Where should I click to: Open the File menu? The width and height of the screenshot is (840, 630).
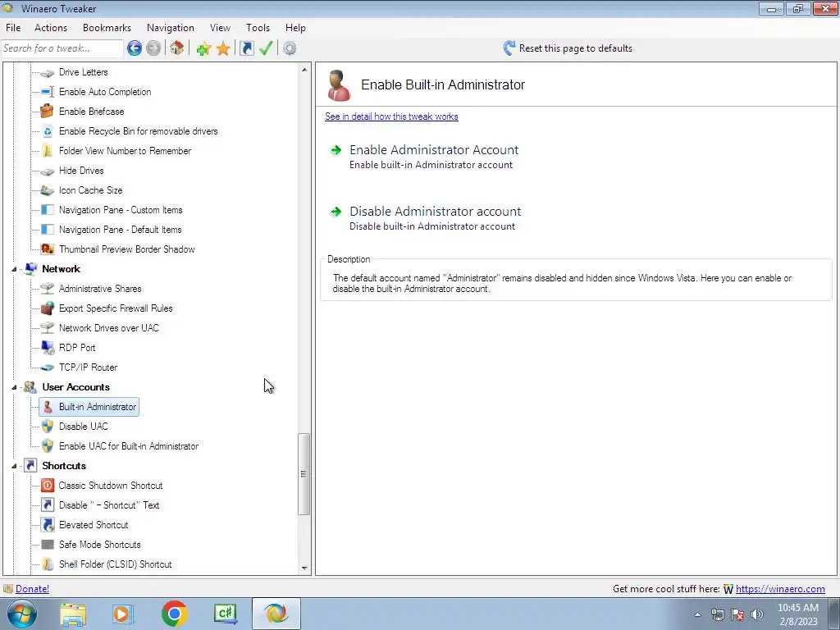13,28
